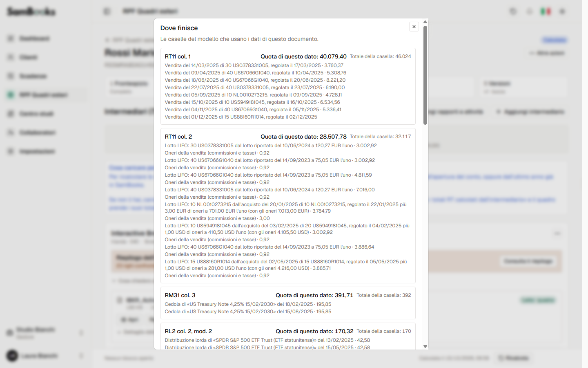Select the Vendita del 14/03/2025 row

click(254, 65)
